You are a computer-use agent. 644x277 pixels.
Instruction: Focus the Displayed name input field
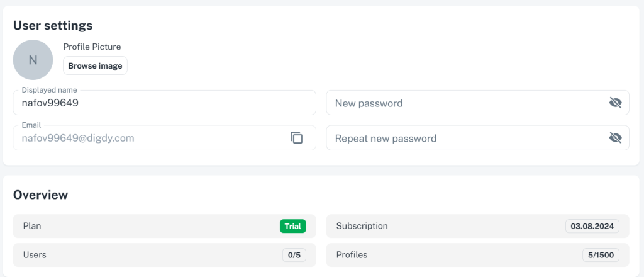165,103
